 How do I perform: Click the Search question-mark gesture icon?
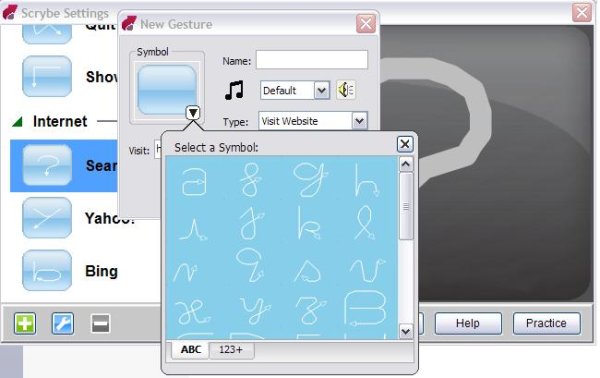[47, 165]
